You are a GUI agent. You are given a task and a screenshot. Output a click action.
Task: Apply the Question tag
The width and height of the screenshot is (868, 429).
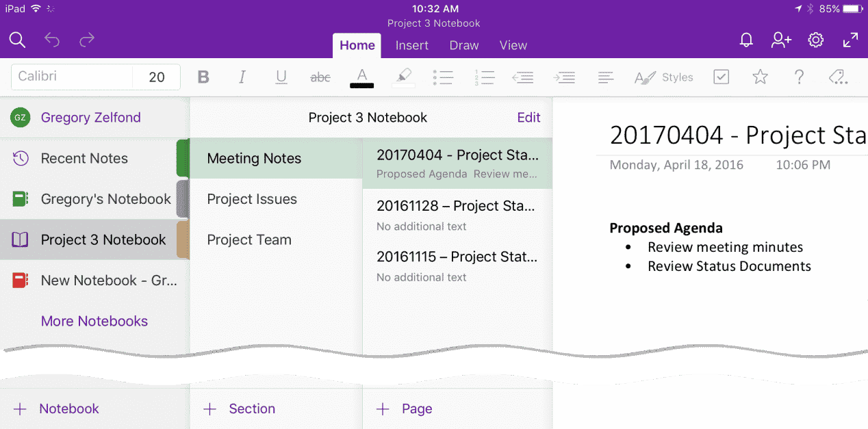click(799, 77)
